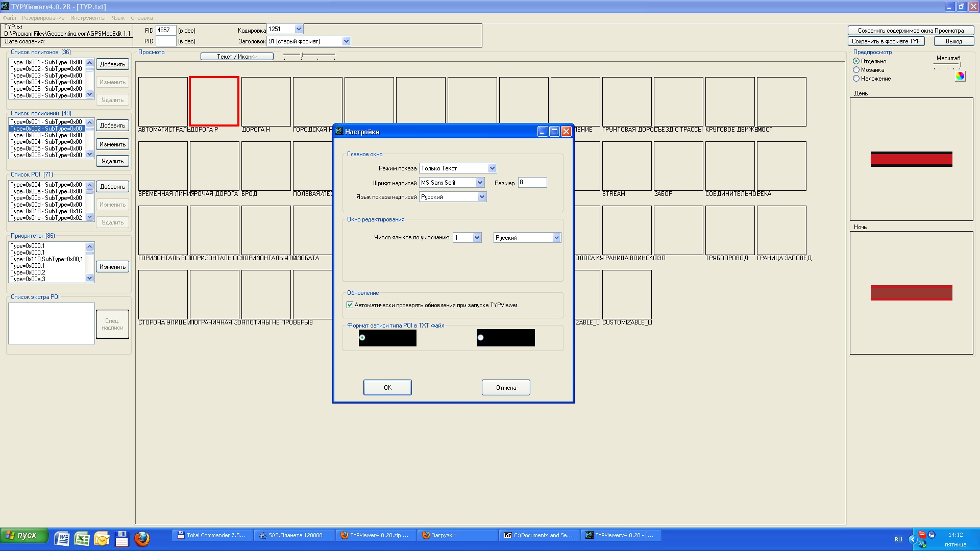Select the Наложение preview radio button
The width and height of the screenshot is (980, 551).
[x=856, y=79]
